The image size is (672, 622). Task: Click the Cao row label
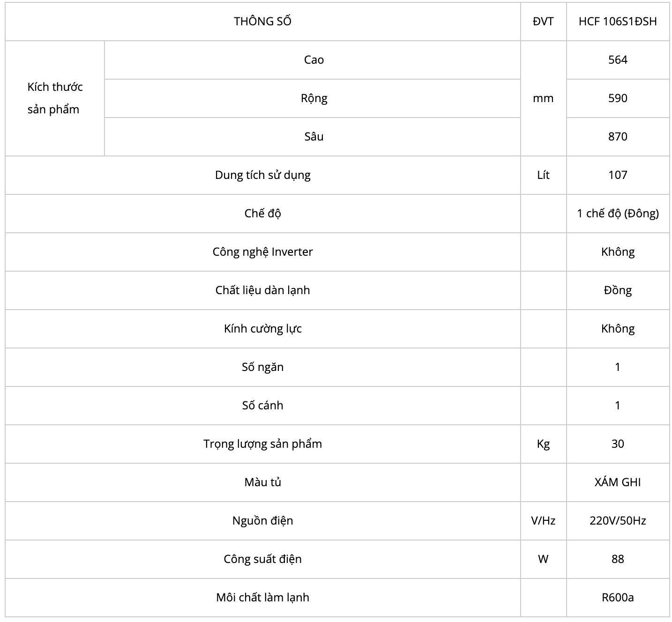tap(314, 60)
